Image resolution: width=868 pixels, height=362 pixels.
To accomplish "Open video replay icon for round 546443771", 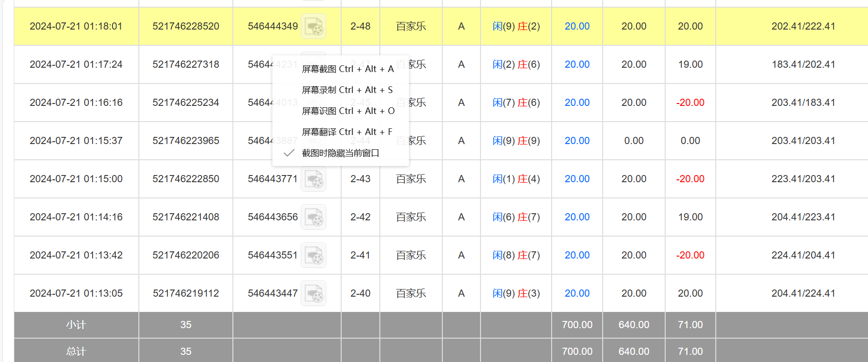I will 314,179.
